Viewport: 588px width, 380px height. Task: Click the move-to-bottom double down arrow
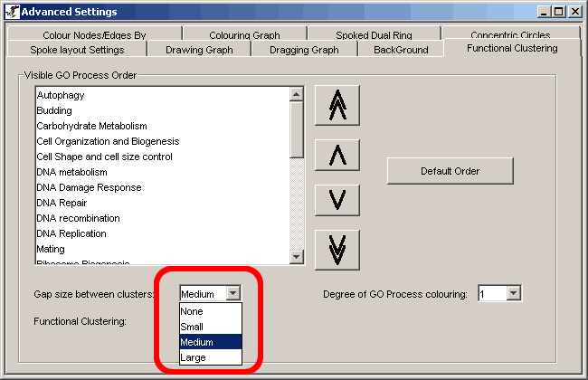point(337,246)
